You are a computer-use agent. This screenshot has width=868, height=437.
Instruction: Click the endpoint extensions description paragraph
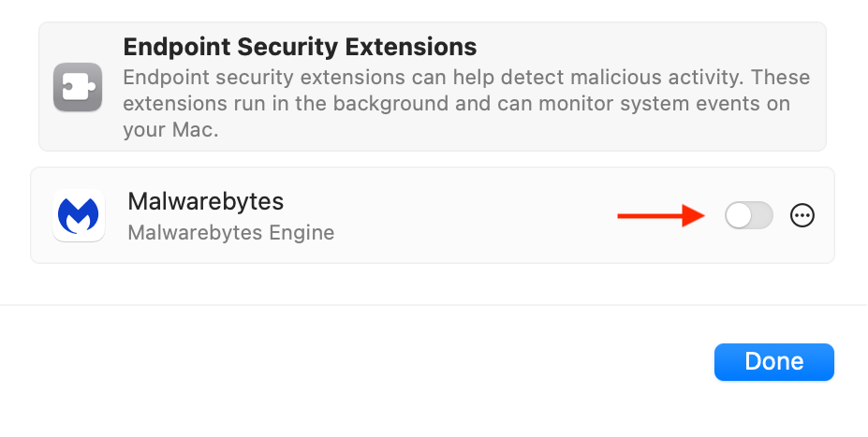coord(466,104)
